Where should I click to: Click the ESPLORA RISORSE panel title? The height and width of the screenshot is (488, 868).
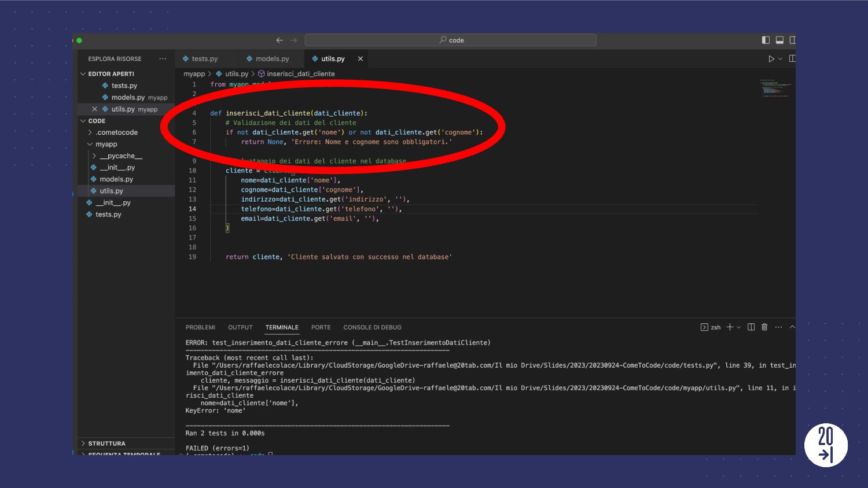(115, 59)
